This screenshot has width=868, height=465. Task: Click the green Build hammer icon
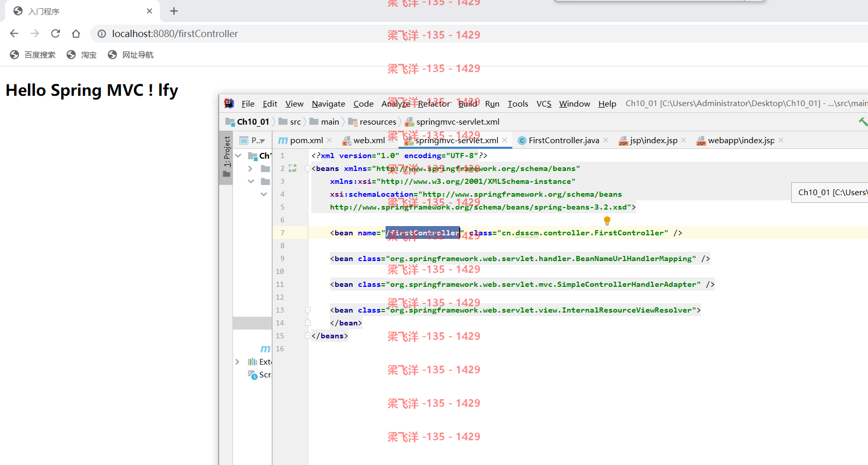(863, 122)
